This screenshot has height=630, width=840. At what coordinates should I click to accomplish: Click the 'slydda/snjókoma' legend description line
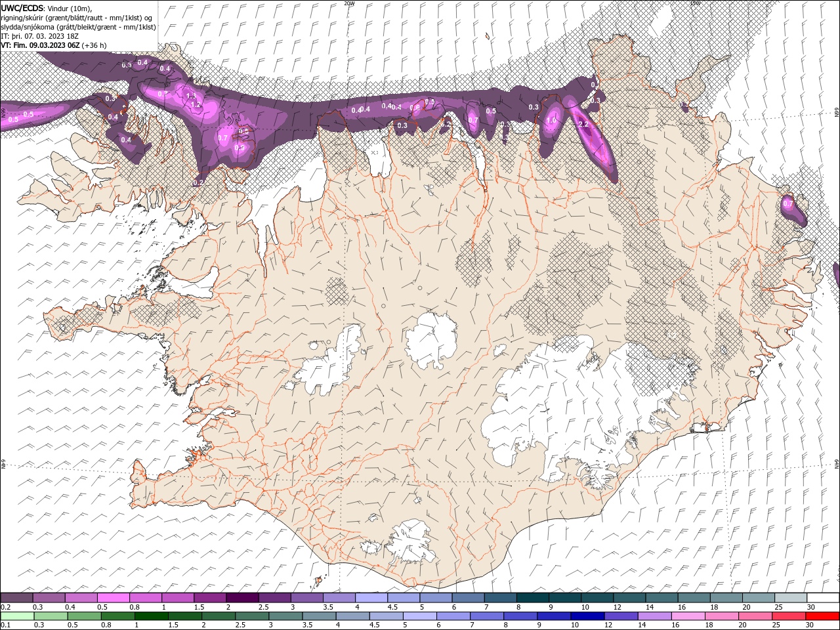78,27
